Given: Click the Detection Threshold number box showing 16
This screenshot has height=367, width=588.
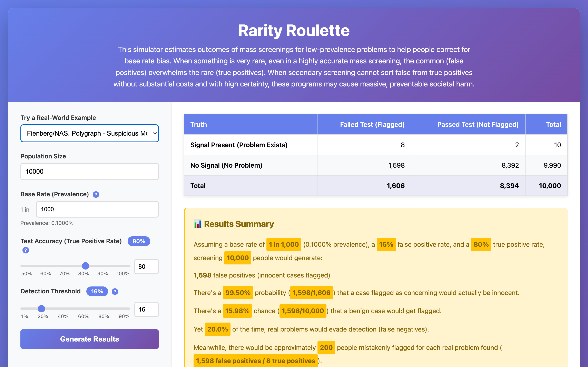Looking at the screenshot, I should [x=146, y=310].
